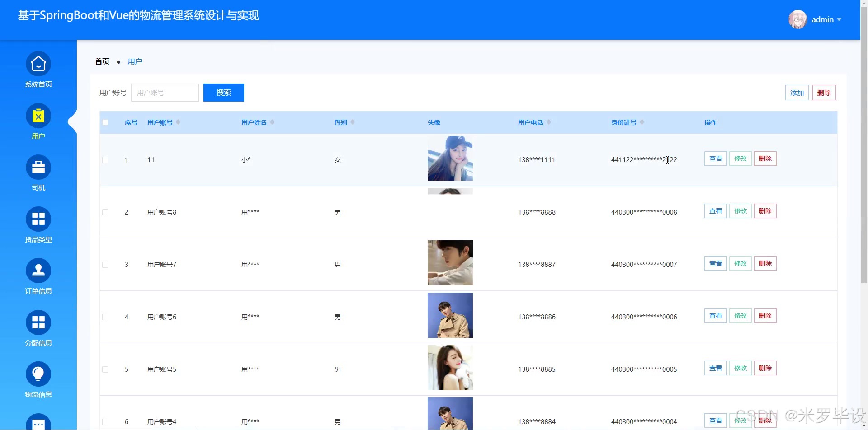Click the 添加 add button
Viewport: 868px width, 430px height.
(x=797, y=93)
